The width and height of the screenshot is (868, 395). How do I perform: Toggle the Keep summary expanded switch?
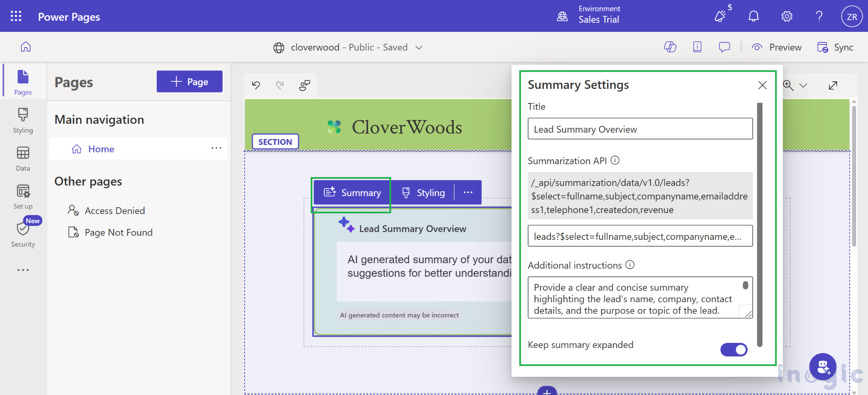734,349
